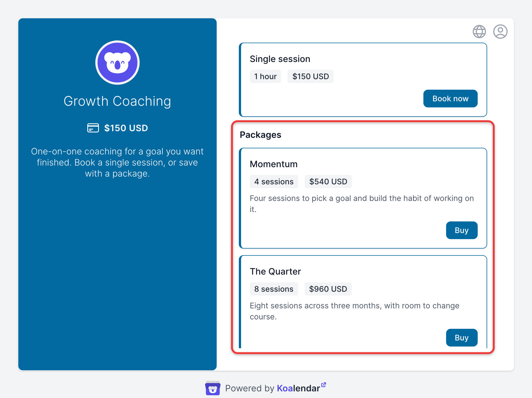
Task: Click the Growth Coaching title
Action: coord(117,101)
